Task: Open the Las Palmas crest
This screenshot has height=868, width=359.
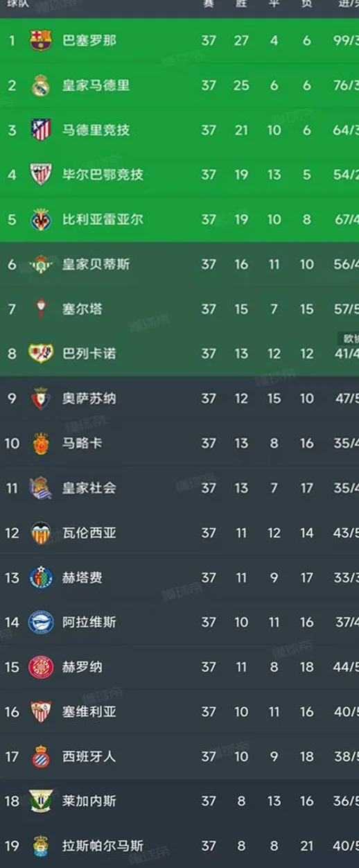Action: click(41, 846)
